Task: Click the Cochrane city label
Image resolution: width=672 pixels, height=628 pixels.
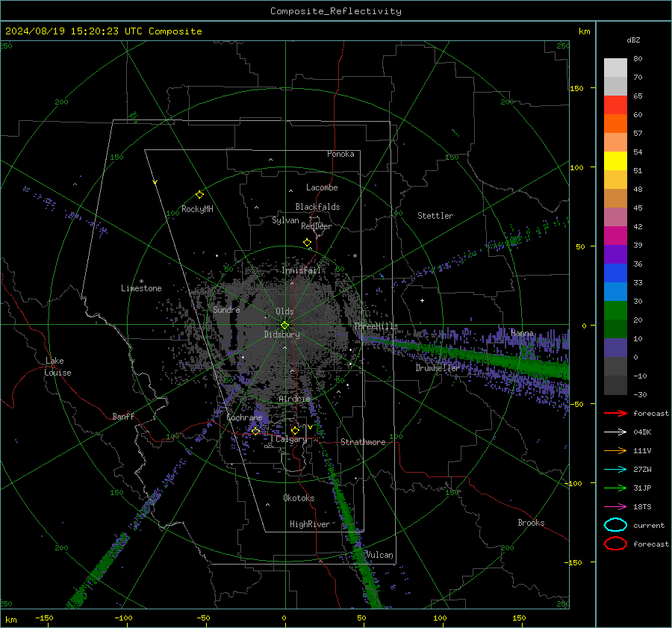Action: tap(244, 417)
